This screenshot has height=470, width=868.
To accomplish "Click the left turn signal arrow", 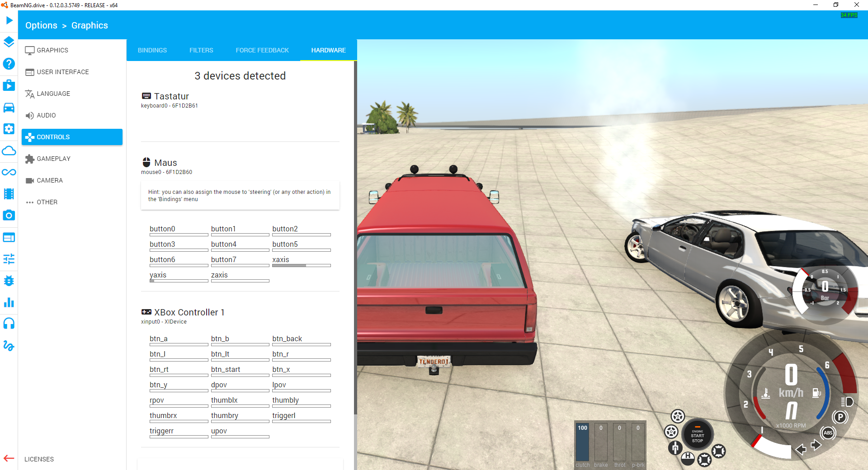I will point(801,449).
